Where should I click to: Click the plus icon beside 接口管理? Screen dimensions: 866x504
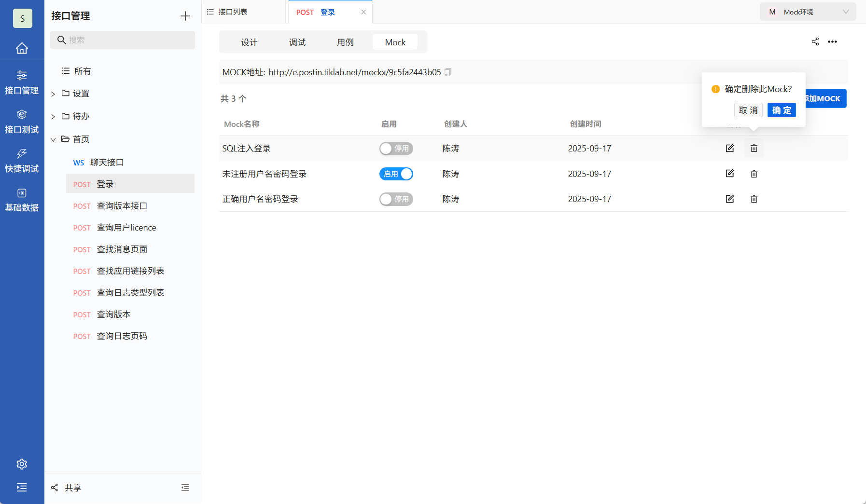pyautogui.click(x=185, y=15)
